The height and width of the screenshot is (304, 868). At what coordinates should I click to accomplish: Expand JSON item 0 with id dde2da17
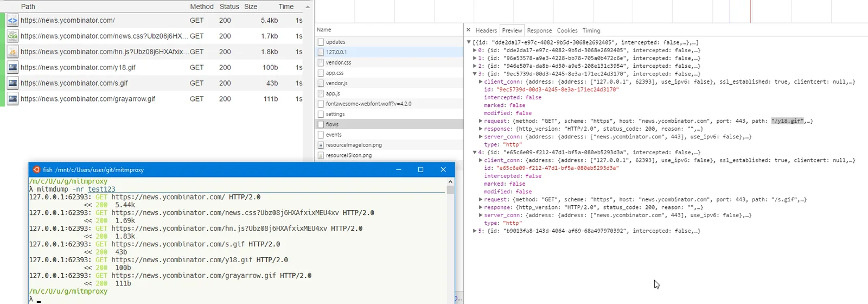click(475, 50)
